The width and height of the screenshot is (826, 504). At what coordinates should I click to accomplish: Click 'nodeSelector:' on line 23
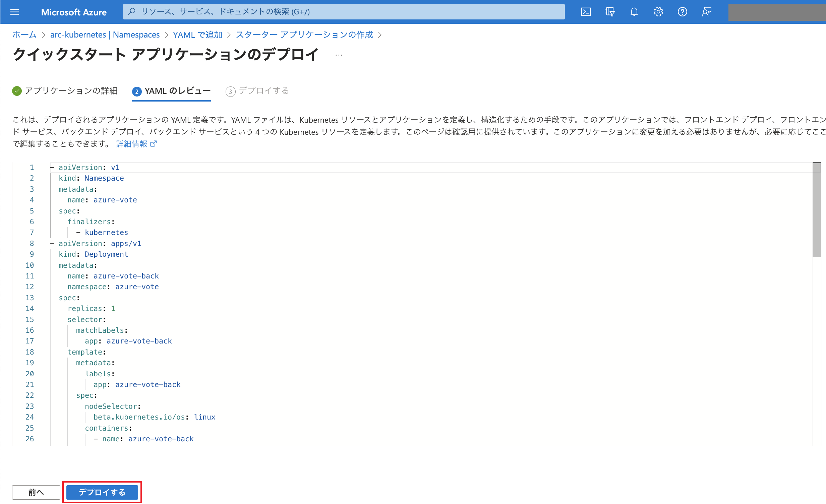click(113, 406)
